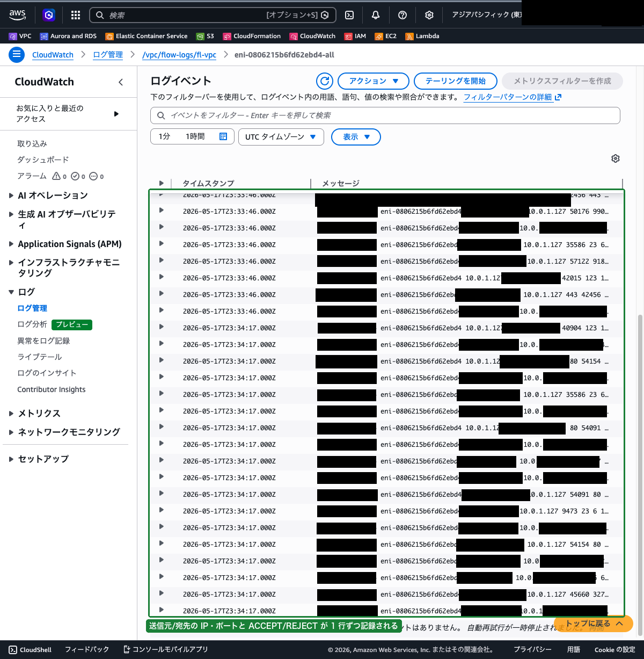Click the トップに戻る button

(x=594, y=624)
